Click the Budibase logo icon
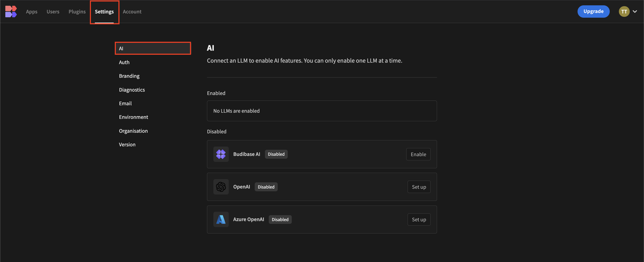 coord(11,12)
